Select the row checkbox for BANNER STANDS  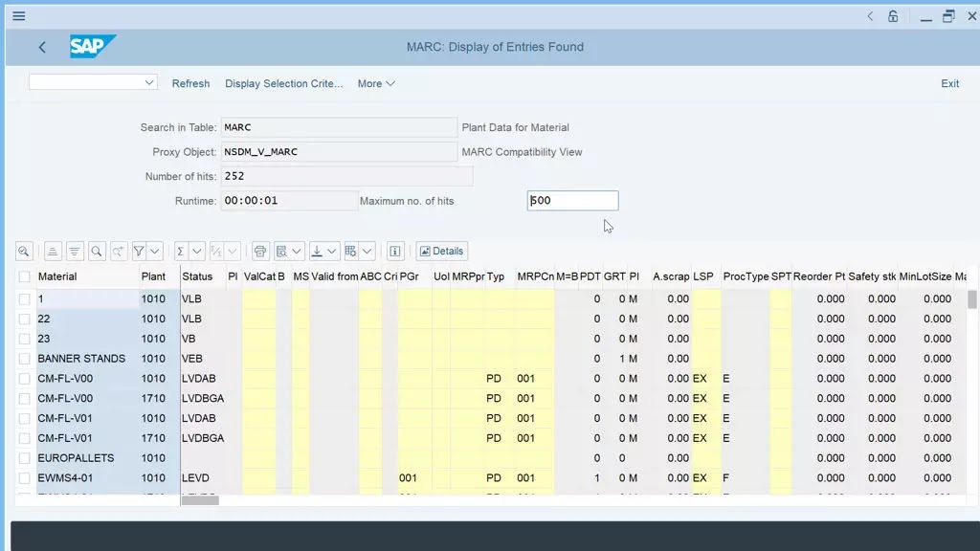24,359
